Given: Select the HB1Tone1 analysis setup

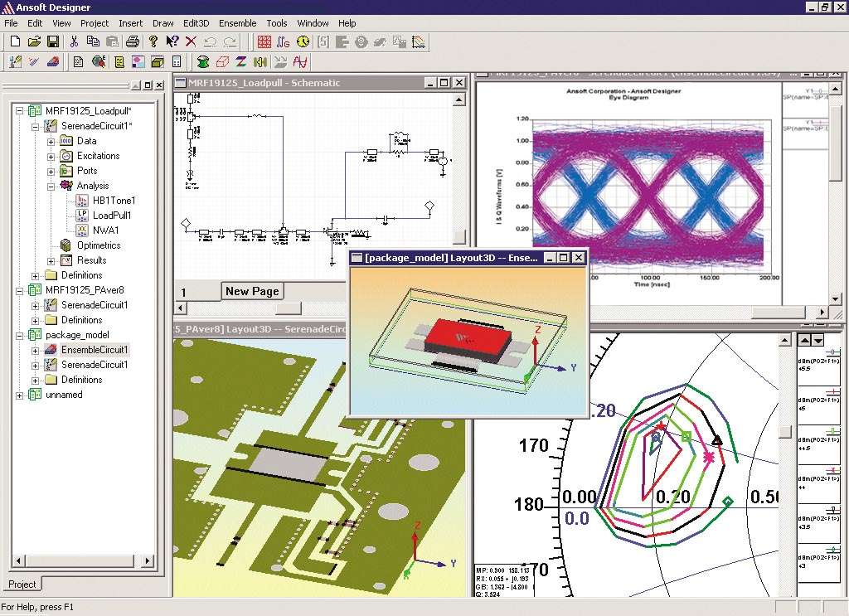Looking at the screenshot, I should (x=114, y=201).
